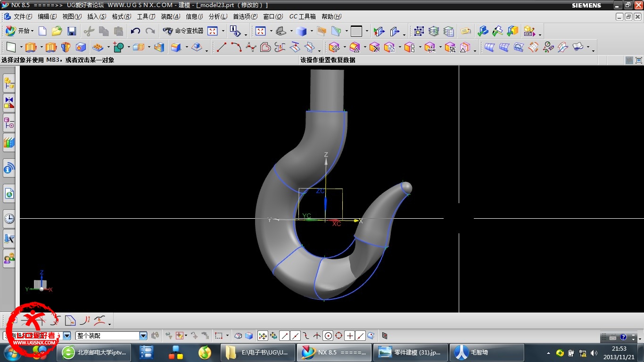Create a new file with the New icon
Image resolution: width=644 pixels, height=362 pixels.
[42, 31]
